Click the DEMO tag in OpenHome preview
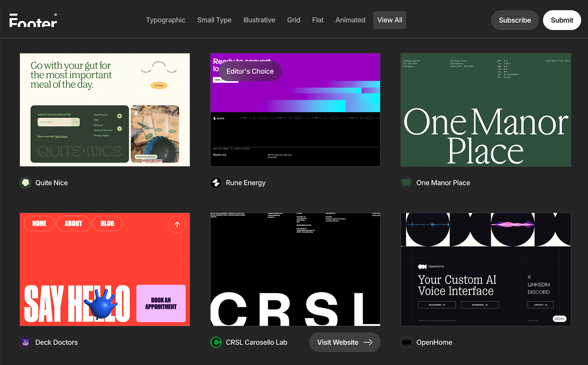The width and height of the screenshot is (588, 365). point(559,319)
